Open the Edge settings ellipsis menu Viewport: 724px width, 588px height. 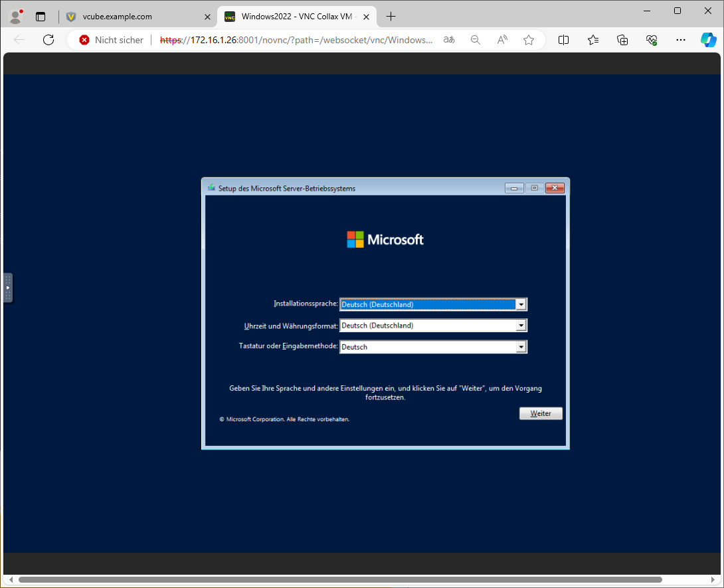[x=681, y=40]
